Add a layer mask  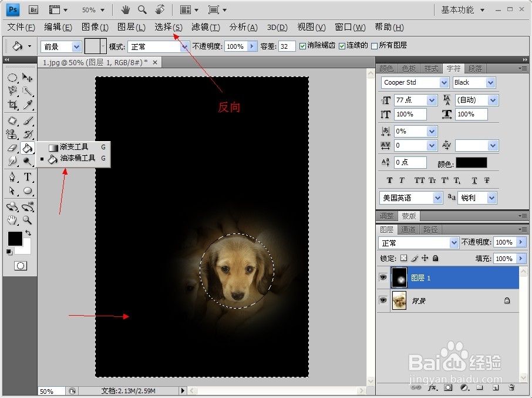pos(448,387)
